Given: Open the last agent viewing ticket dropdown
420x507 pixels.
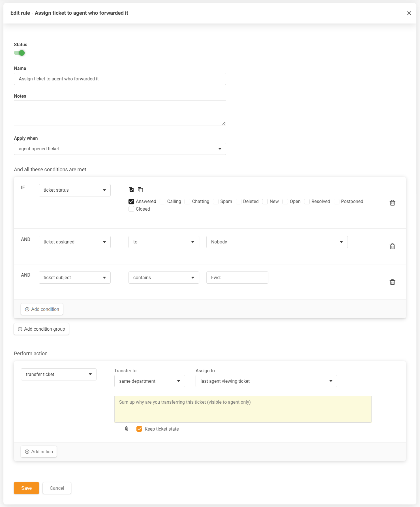Looking at the screenshot, I should pos(266,381).
